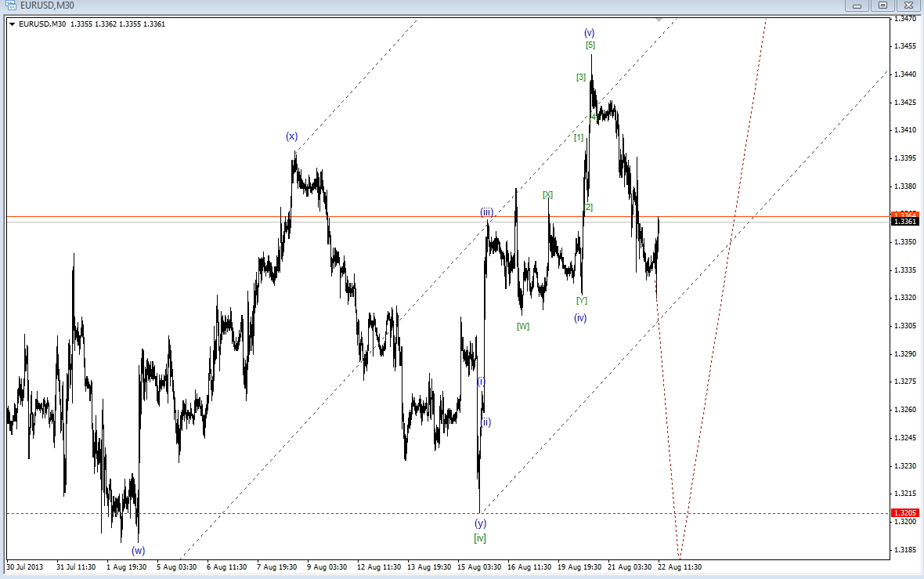Screen dimensions: 924x579
Task: Select the green [5] wave label
Action: (x=590, y=45)
